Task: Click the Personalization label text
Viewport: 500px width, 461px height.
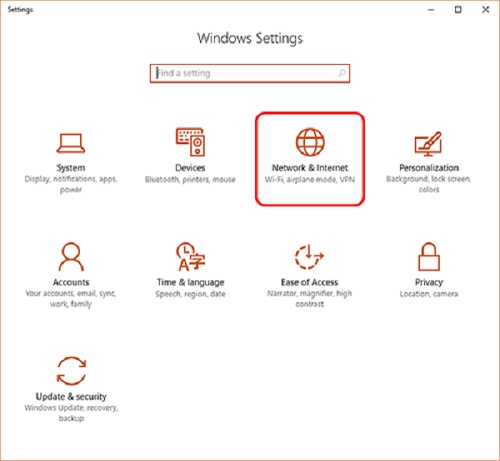Action: [x=429, y=168]
